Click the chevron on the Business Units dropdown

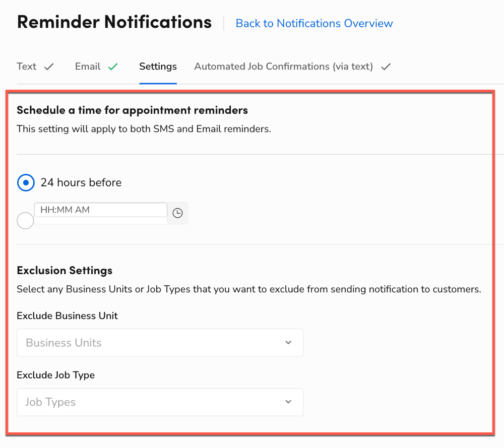[x=288, y=342]
